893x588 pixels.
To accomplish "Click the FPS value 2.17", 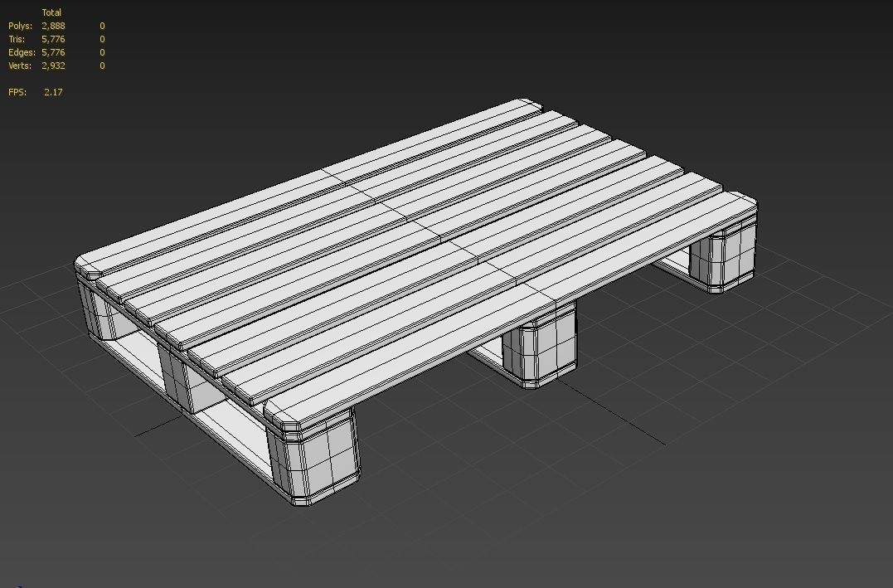I will coord(53,92).
